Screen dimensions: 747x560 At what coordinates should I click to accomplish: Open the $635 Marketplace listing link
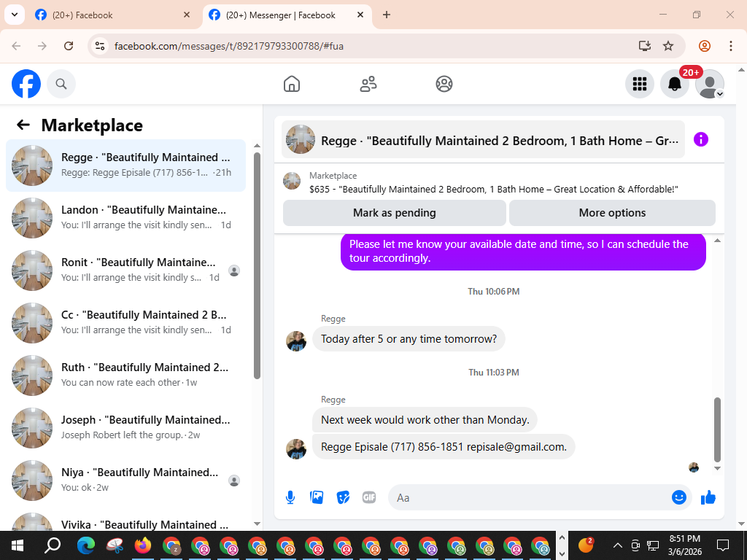[494, 189]
